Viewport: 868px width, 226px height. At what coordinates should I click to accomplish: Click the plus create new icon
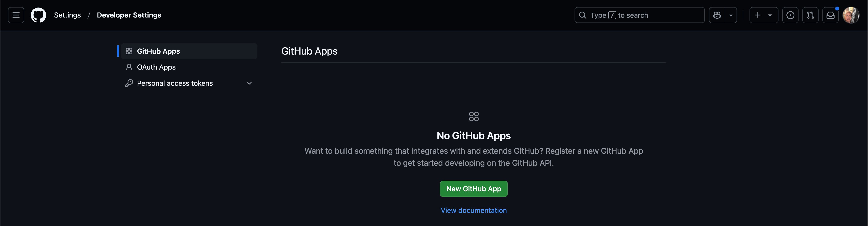pos(758,15)
